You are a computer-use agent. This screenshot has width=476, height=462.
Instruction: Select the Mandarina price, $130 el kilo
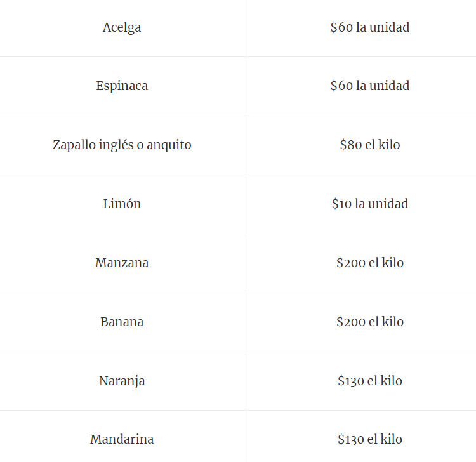pyautogui.click(x=369, y=439)
